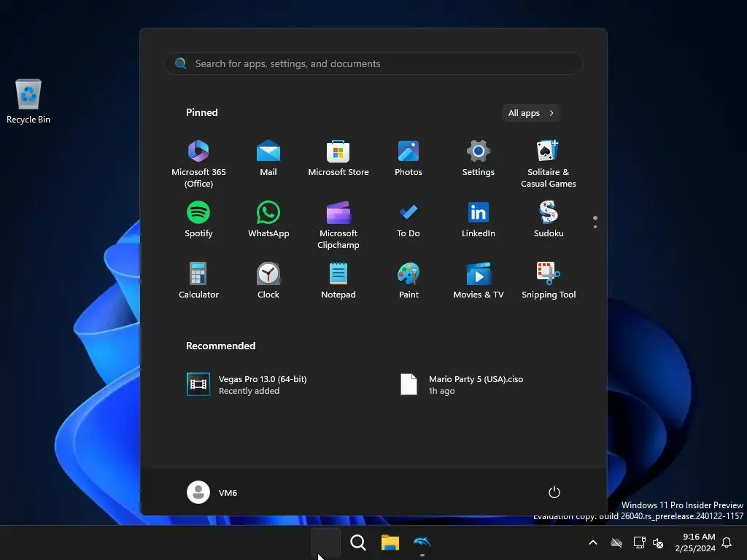Screen dimensions: 747x560
Task: Open recommended Vegas Pro 13.0 (64-bit)
Action: click(247, 384)
